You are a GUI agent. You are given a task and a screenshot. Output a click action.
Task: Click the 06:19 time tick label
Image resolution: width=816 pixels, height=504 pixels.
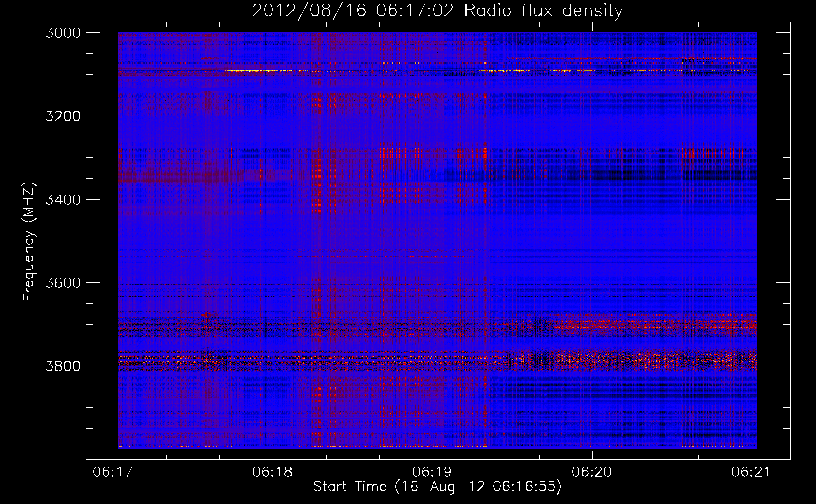tap(432, 472)
